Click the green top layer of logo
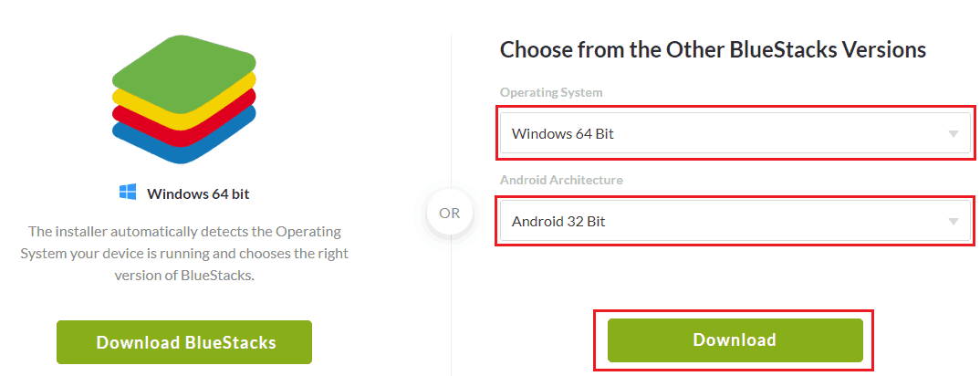Image resolution: width=980 pixels, height=376 pixels. [184, 74]
